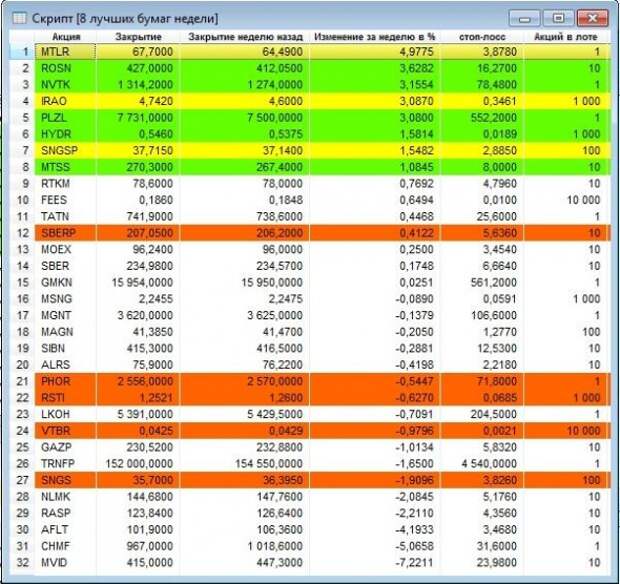Select the RTKM ticker cell
Viewport: 620px width, 584px height.
tap(66, 183)
